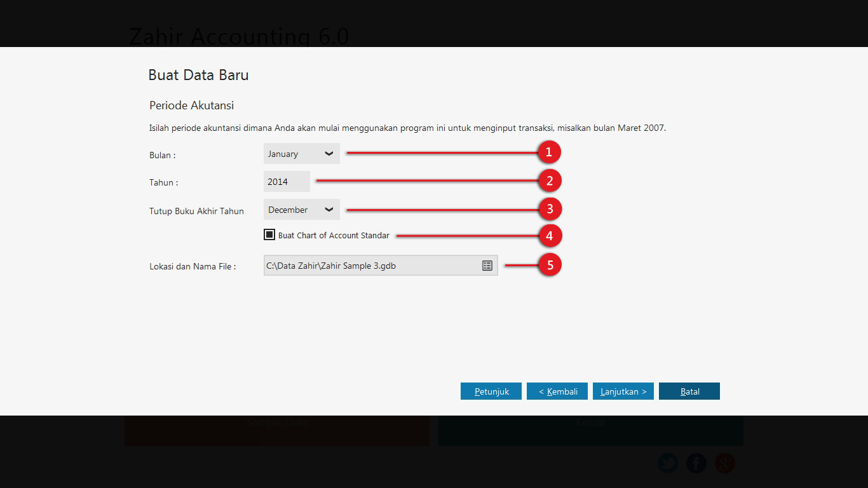Click the Lokasi dan Nama File label
Viewport: 868px width, 488px height.
(x=193, y=267)
